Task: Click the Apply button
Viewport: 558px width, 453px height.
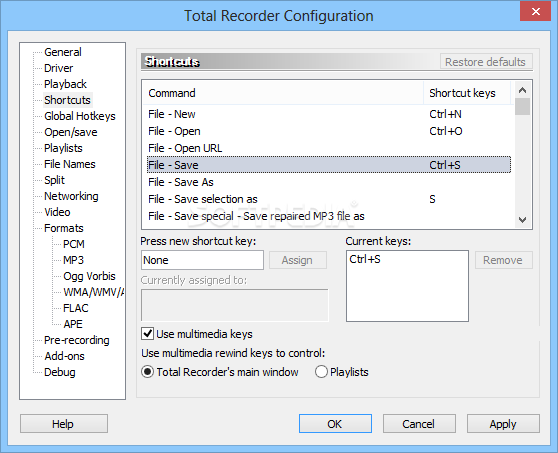Action: tap(503, 423)
